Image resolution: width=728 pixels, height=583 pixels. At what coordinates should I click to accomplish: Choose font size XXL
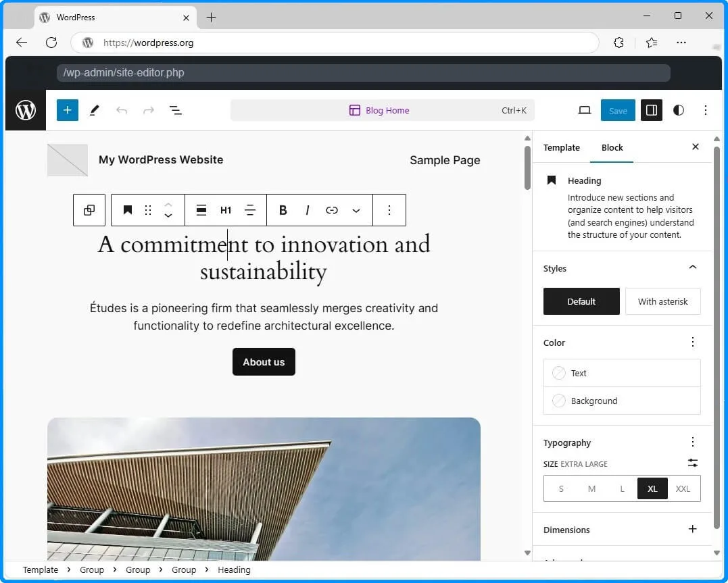pos(683,488)
